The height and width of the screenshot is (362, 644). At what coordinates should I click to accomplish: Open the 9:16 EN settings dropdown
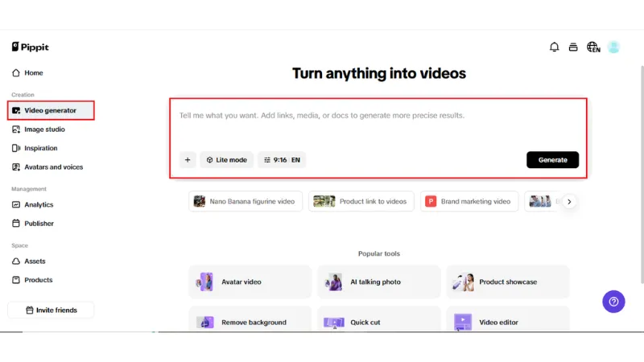point(282,160)
